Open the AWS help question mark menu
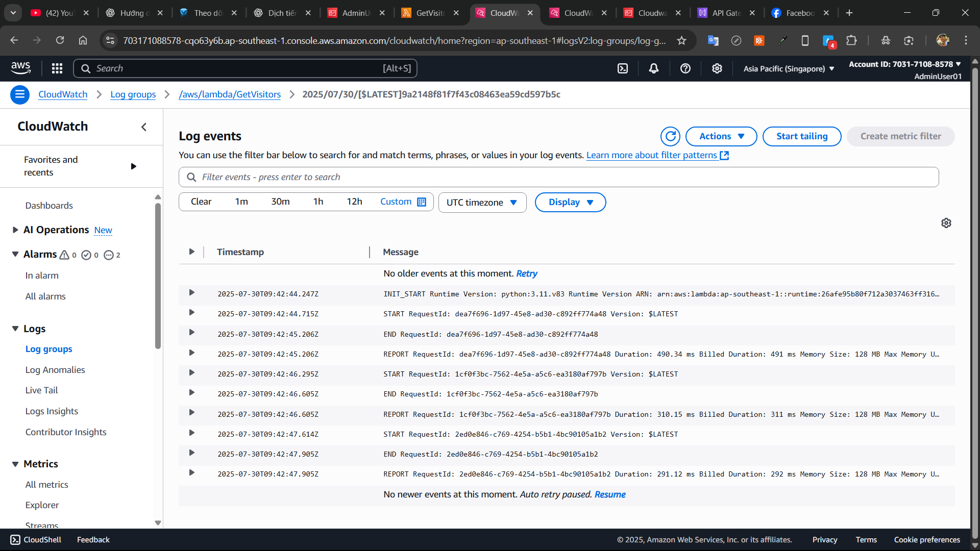 point(685,68)
